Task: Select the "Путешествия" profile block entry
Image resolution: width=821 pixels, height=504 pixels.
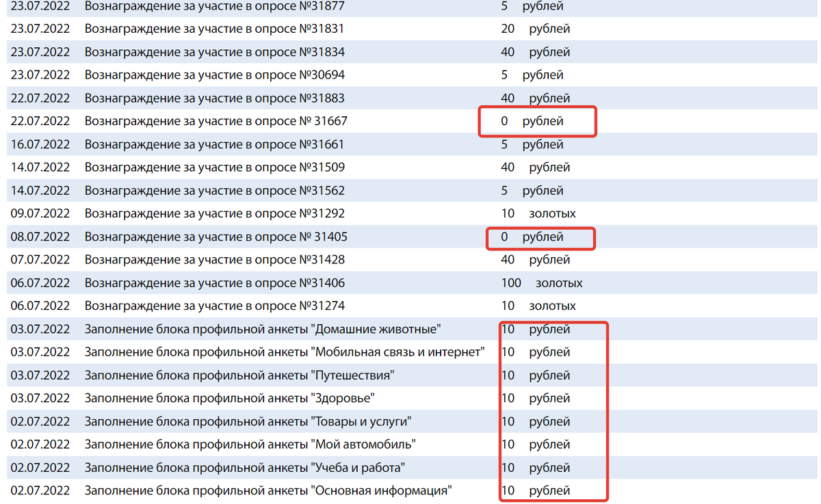Action: (240, 375)
